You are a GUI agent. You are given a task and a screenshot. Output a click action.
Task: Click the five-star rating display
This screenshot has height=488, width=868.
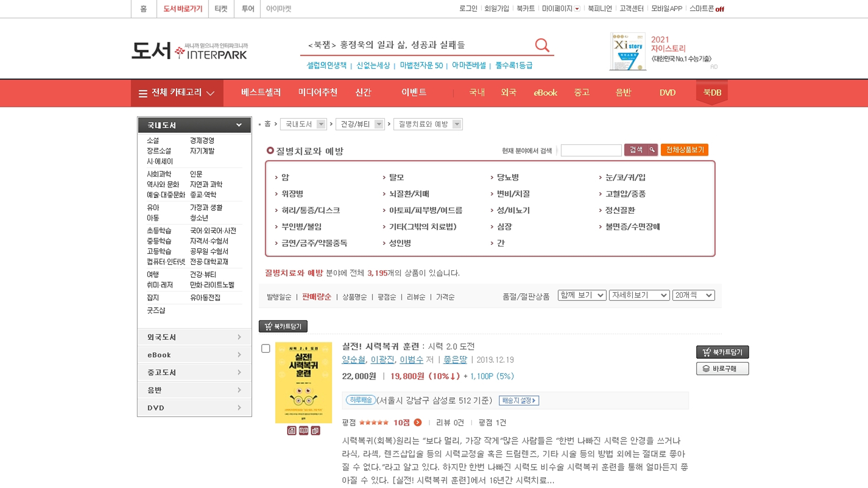[x=373, y=422]
